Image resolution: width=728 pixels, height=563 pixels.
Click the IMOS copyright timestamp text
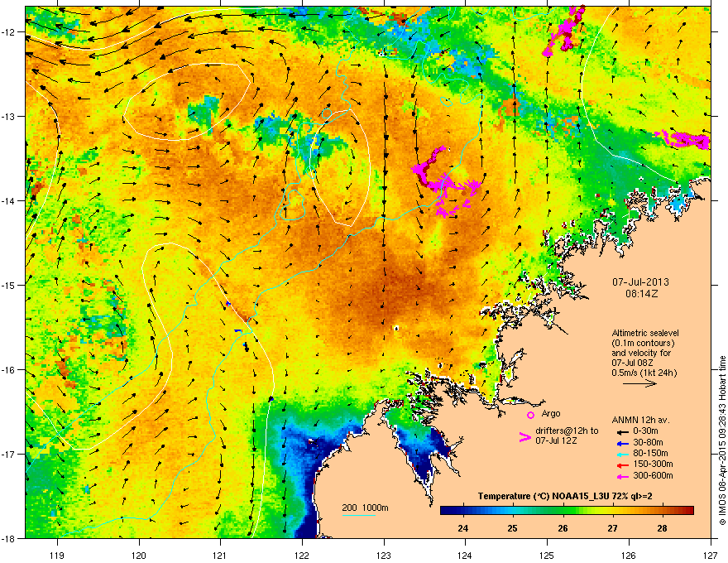[722, 440]
